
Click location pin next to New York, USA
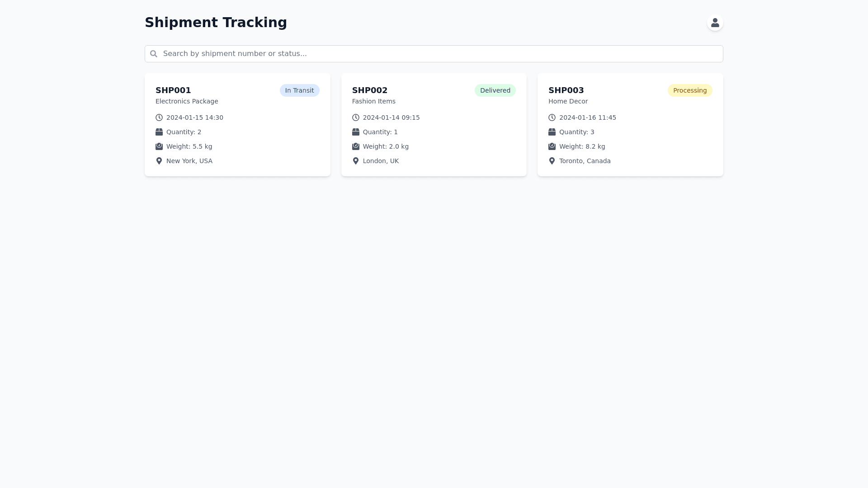[x=159, y=161]
